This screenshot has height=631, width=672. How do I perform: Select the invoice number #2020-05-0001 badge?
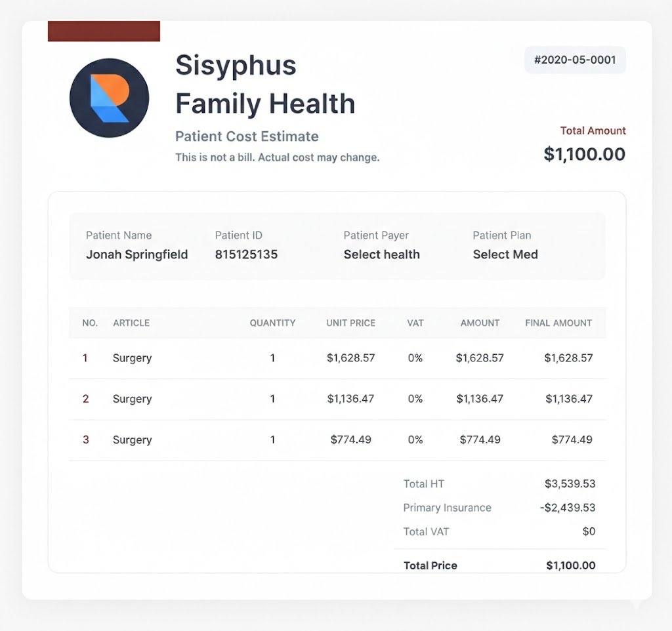pos(575,60)
